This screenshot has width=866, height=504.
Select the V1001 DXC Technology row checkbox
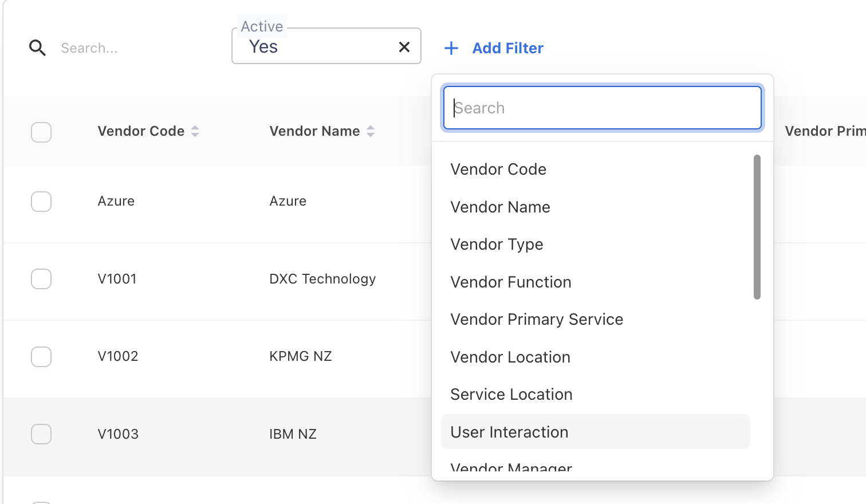tap(41, 279)
